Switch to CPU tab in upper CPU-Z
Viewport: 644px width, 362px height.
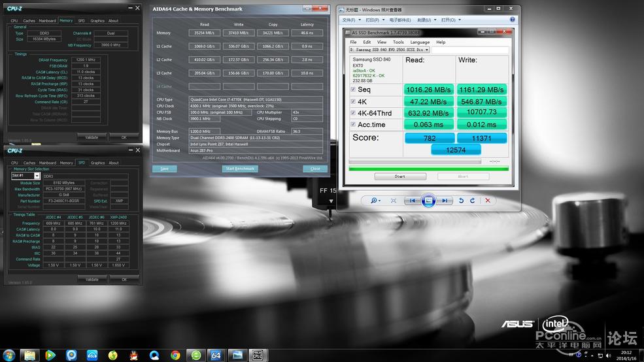click(x=14, y=20)
